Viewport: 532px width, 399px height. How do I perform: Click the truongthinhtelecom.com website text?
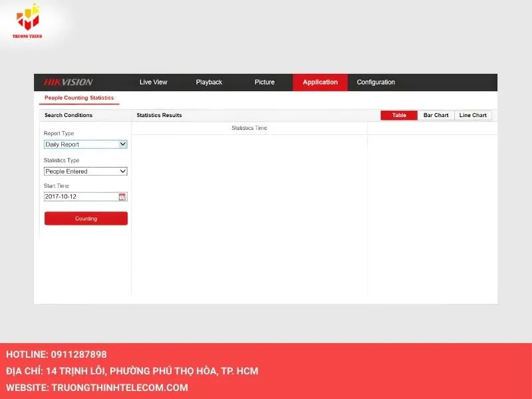(x=119, y=387)
